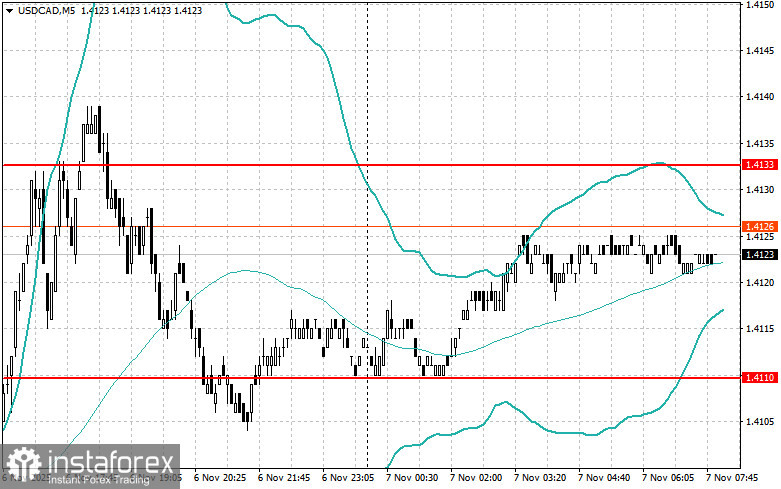The image size is (781, 489).
Task: Select the 7 Nov 02:00 time label
Action: (x=476, y=478)
